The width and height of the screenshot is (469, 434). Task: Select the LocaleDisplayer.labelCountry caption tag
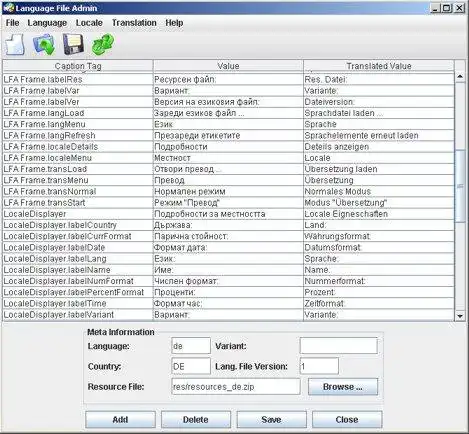pyautogui.click(x=60, y=225)
